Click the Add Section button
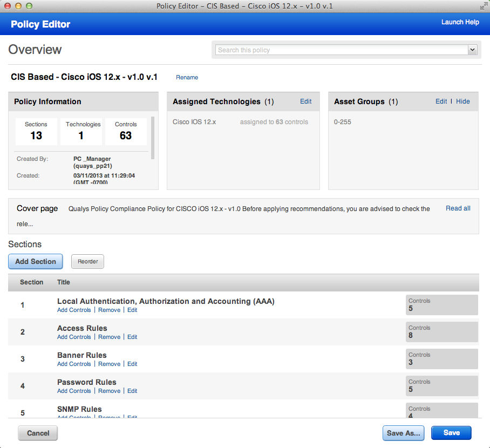This screenshot has height=448, width=490. point(36,261)
